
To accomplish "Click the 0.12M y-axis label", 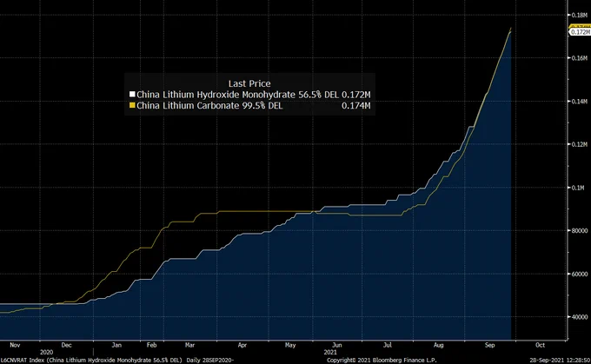I will pos(580,144).
